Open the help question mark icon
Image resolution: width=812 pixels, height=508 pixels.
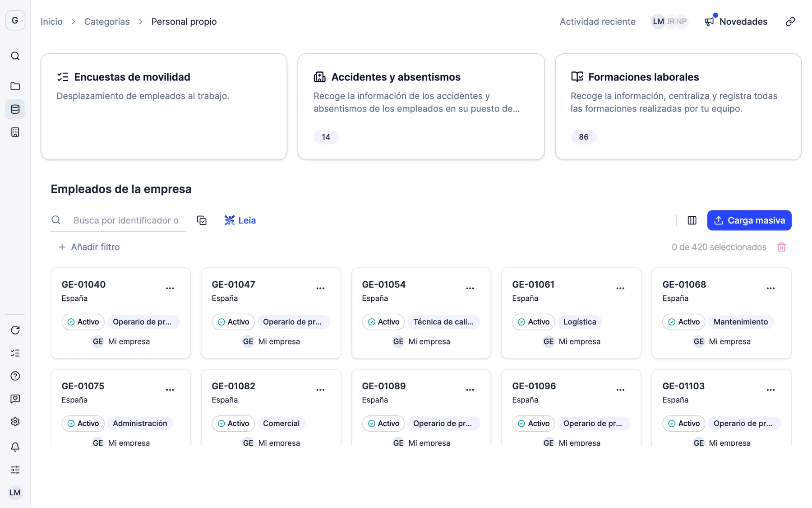click(15, 376)
